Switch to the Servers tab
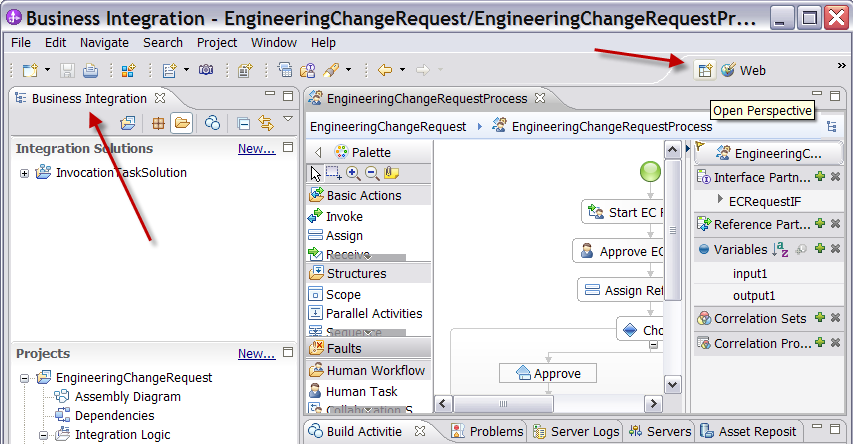Image resolution: width=853 pixels, height=444 pixels. 660,431
